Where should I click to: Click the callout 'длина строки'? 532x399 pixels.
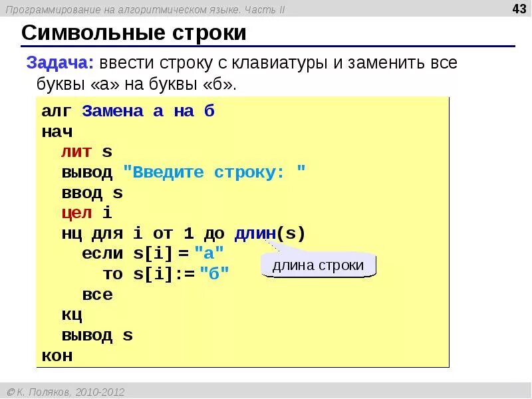pyautogui.click(x=319, y=265)
